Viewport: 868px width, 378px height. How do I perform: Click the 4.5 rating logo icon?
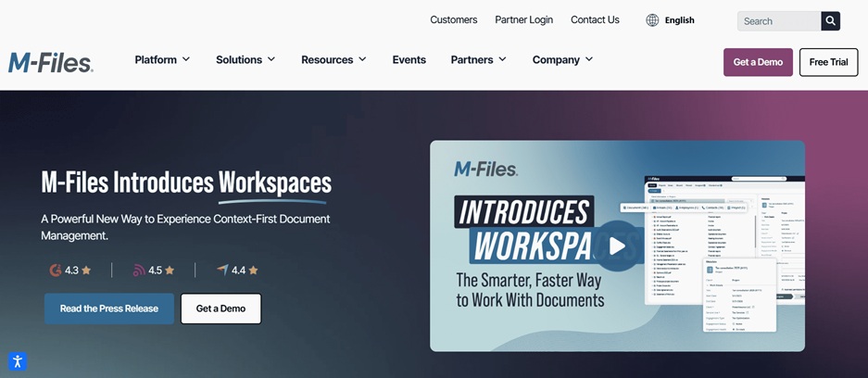[139, 271]
